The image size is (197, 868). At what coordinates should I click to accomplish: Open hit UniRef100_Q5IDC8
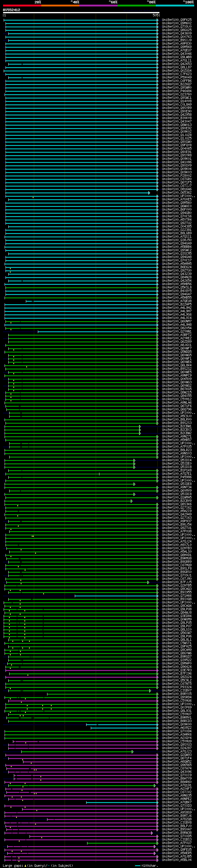pos(177,494)
